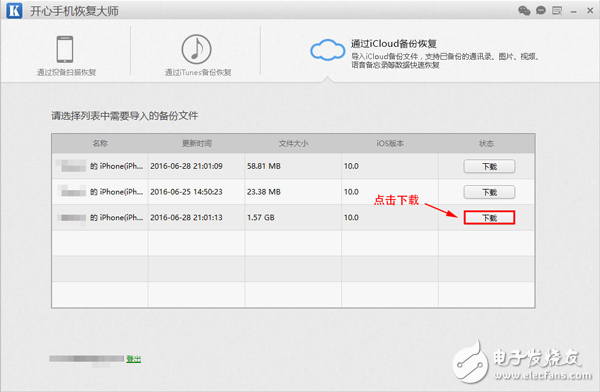Open the WeChat icon in title bar
The height and width of the screenshot is (392, 600).
click(524, 10)
